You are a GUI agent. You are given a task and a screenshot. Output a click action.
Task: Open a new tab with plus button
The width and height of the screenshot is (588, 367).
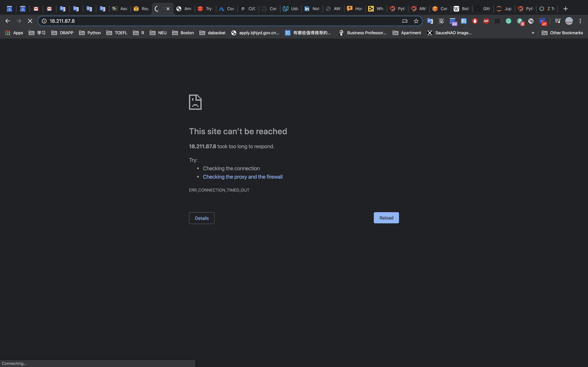565,9
